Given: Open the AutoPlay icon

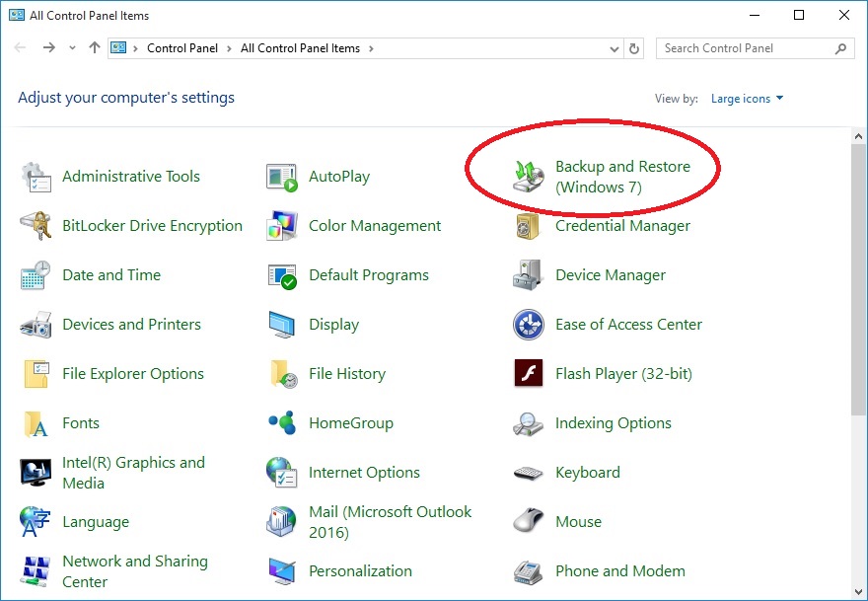Looking at the screenshot, I should click(282, 178).
